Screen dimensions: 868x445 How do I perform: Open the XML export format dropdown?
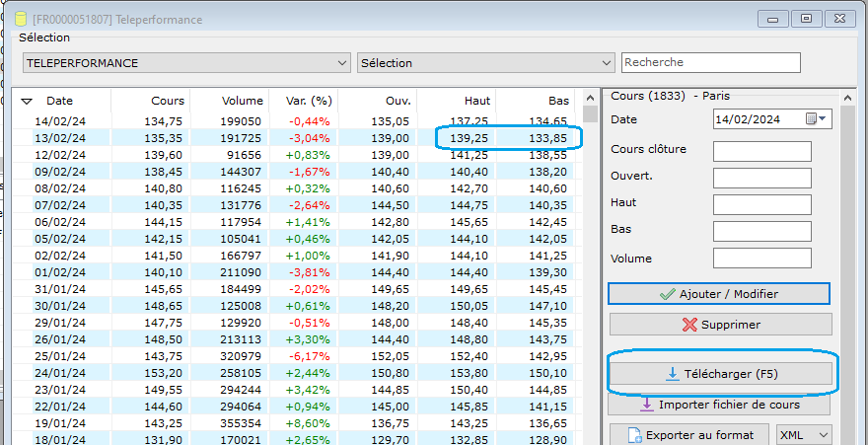tap(804, 435)
